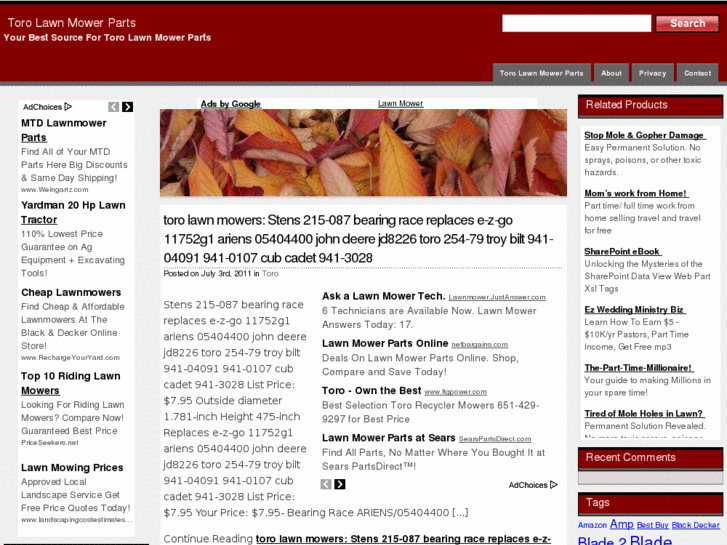Viewport: 727px width, 545px height.
Task: Open Tired of Mole Holes in Lawn? link
Action: click(x=644, y=413)
